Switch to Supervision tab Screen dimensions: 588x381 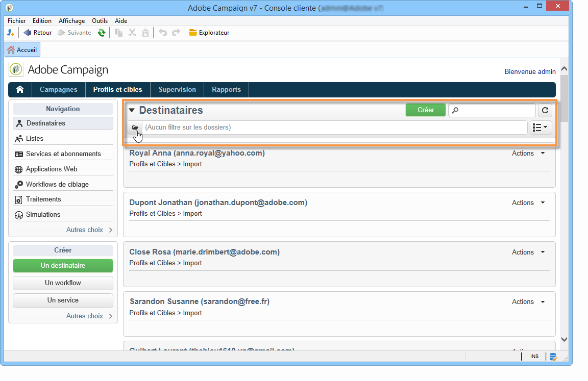pyautogui.click(x=177, y=90)
